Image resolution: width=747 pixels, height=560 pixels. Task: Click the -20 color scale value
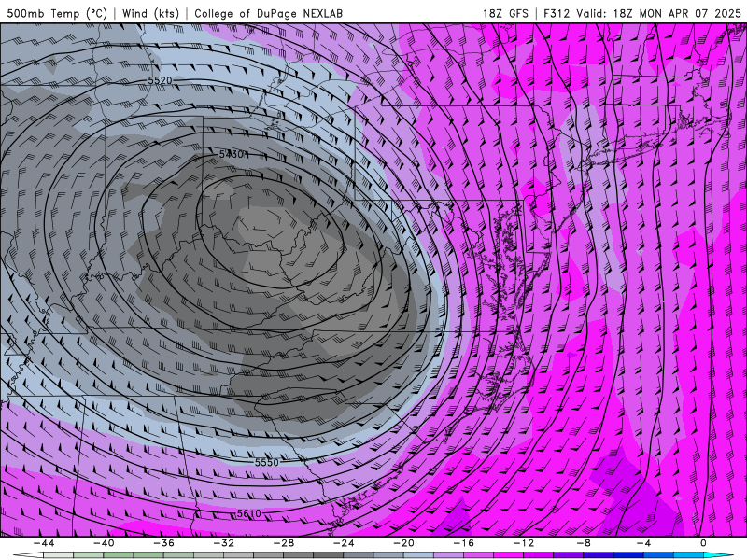coord(404,543)
